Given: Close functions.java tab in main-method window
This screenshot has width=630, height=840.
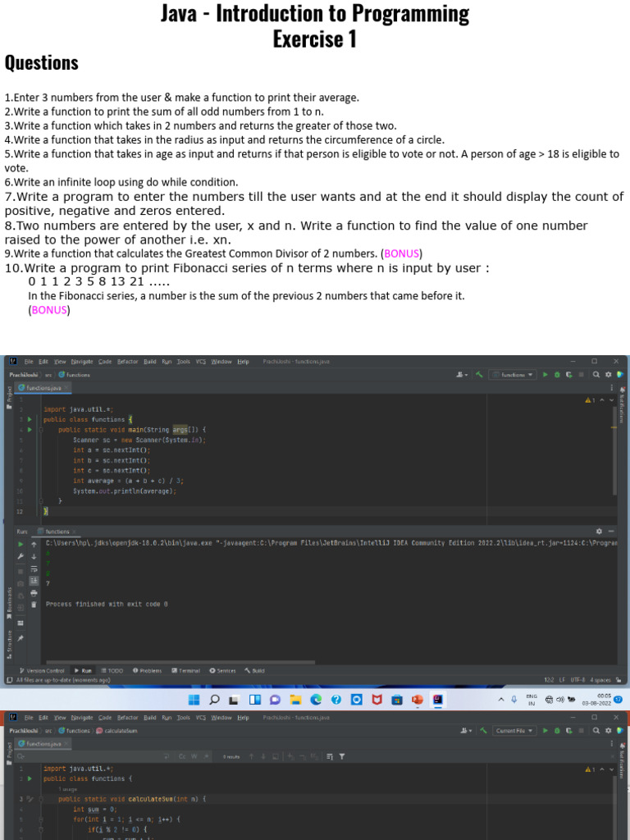Looking at the screenshot, I should coord(66,387).
